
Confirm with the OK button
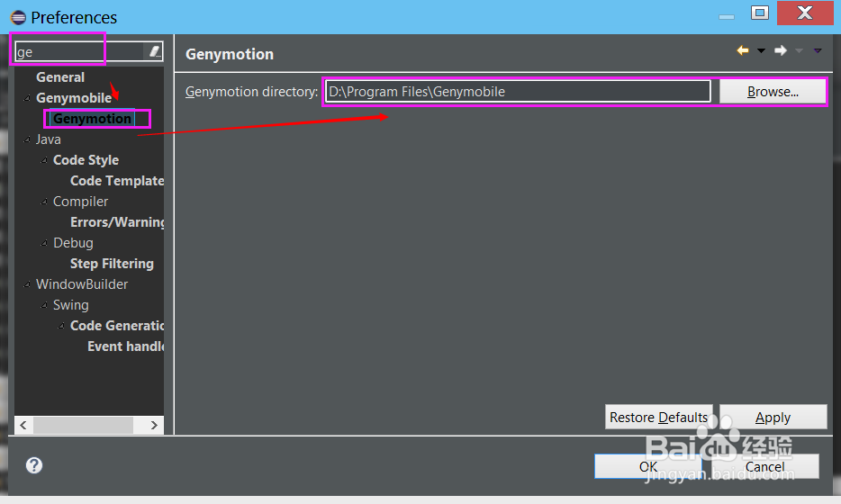(x=648, y=466)
